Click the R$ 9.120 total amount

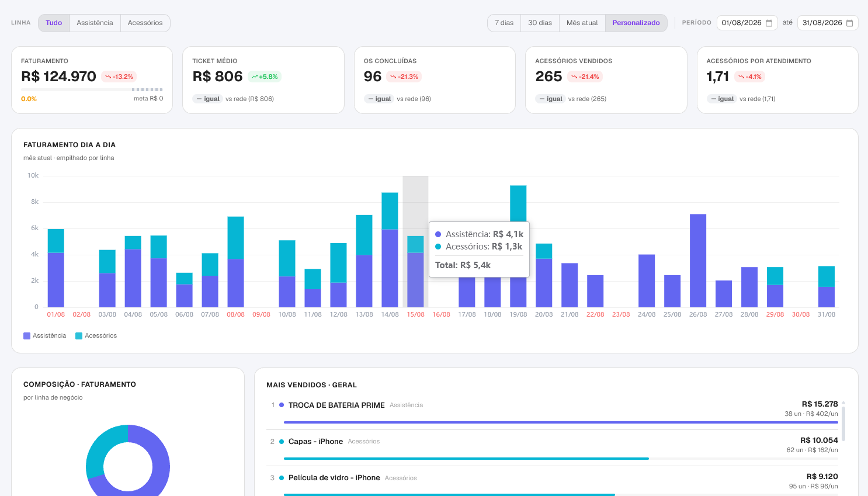click(x=822, y=477)
